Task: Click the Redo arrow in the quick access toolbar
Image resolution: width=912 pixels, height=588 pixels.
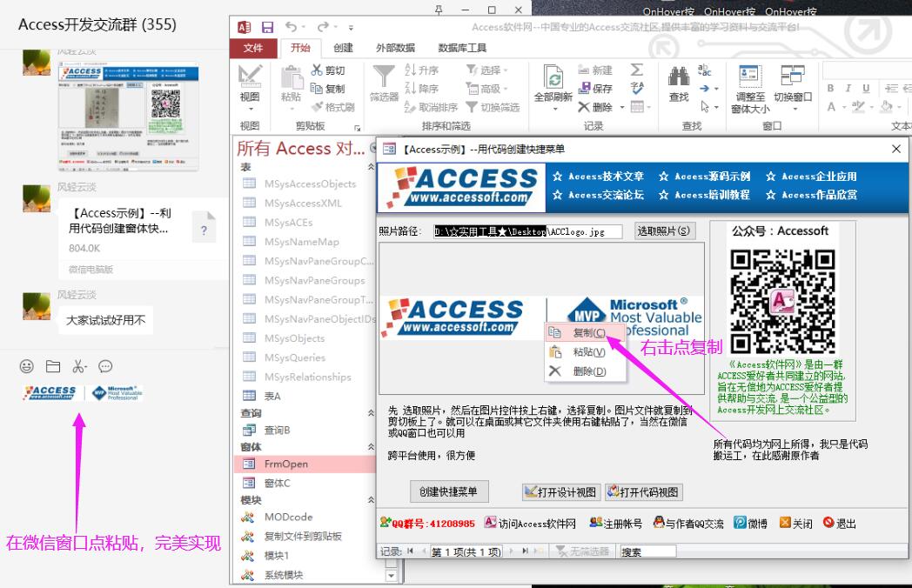Action: [x=322, y=27]
